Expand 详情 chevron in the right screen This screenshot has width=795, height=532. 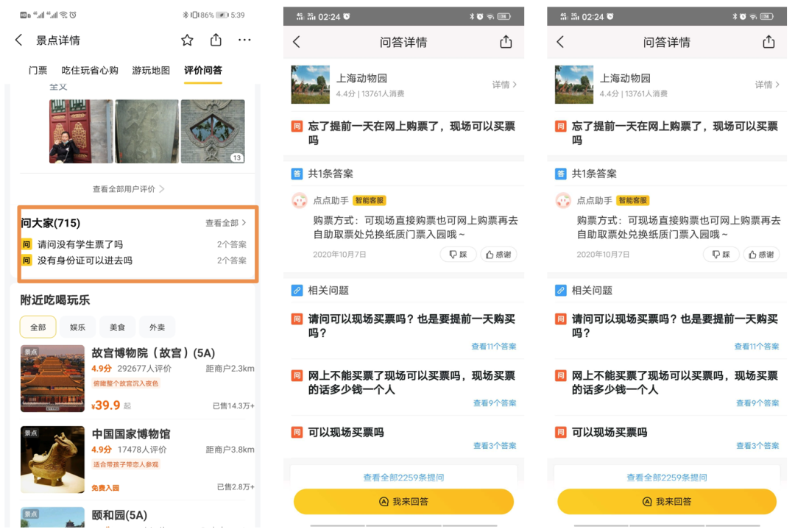[x=767, y=85]
